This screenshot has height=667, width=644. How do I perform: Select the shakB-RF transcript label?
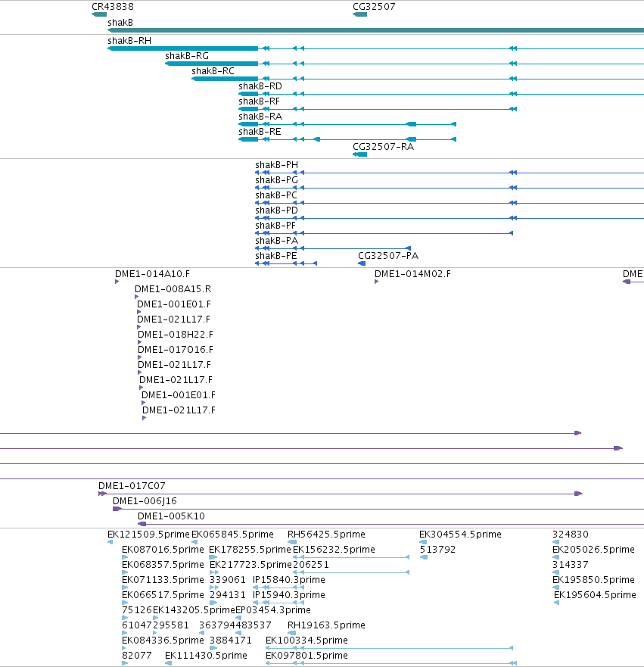tap(259, 101)
